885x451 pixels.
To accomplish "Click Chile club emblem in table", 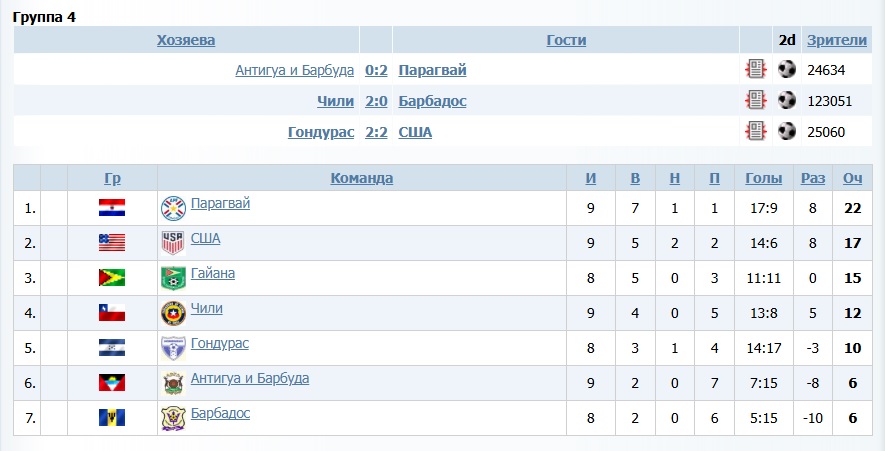I will pos(173,313).
